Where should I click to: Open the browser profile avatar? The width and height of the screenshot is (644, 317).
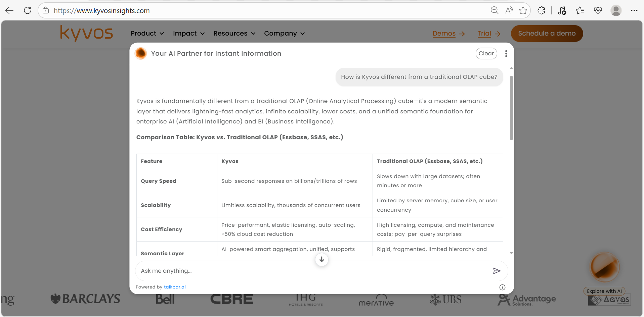pos(616,10)
